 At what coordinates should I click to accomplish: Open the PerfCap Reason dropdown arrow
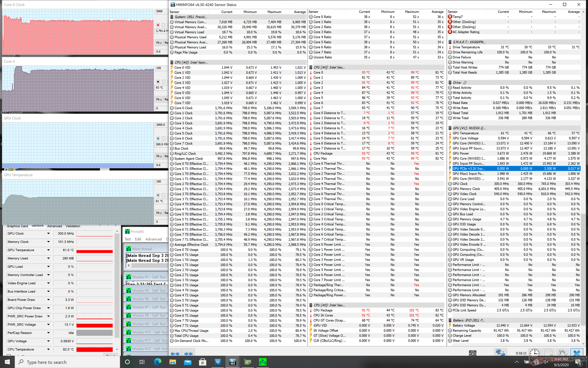[48, 333]
